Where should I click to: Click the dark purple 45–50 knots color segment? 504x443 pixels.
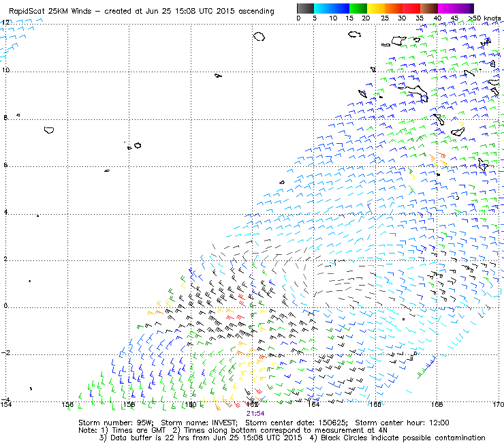(464, 8)
